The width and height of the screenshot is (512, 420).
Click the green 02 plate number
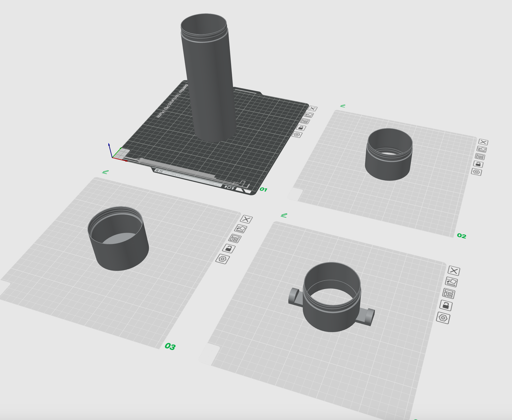click(461, 236)
